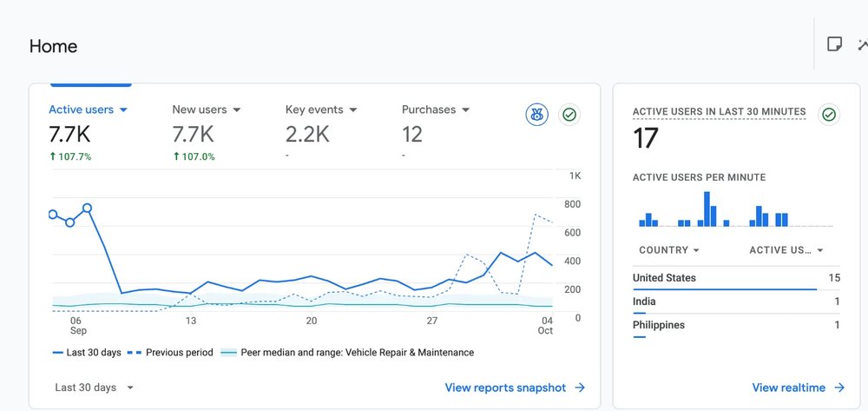Click the 7.7K New users value
The image size is (868, 411).
tap(193, 135)
